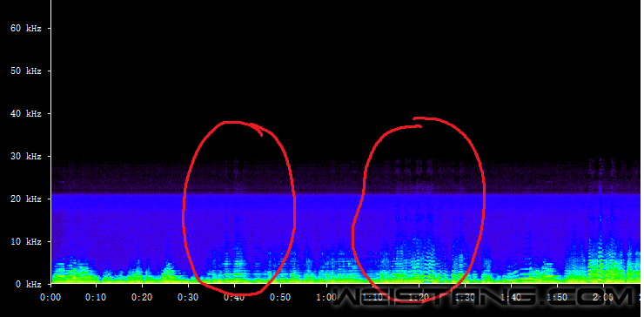Viewport: 644px width, 317px height.
Task: Click the 20 kHz frequency label
Action: (26, 199)
